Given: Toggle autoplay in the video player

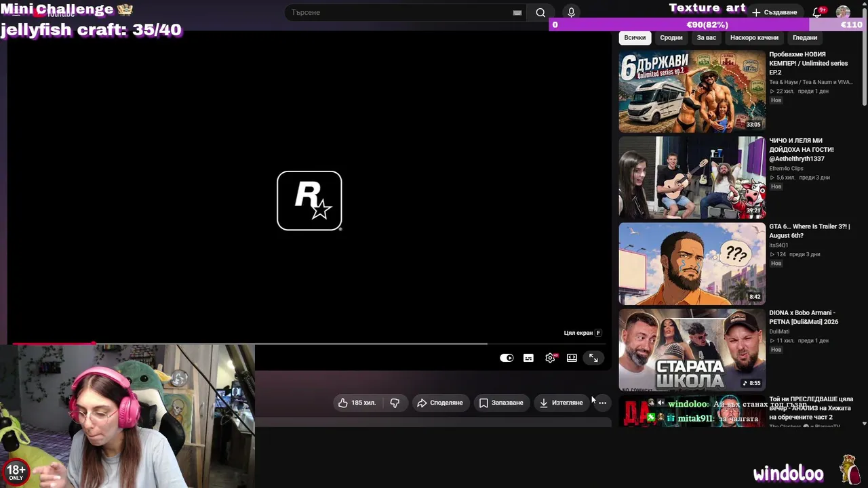Looking at the screenshot, I should pyautogui.click(x=507, y=358).
